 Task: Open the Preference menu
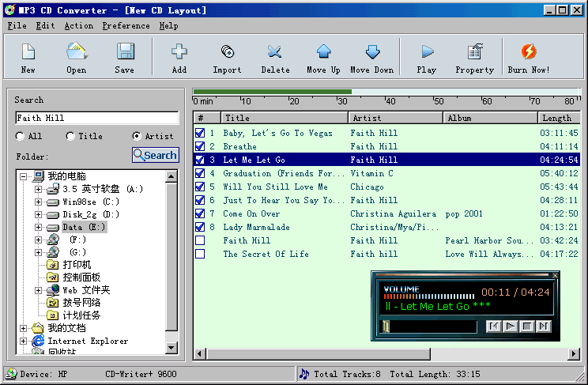126,26
